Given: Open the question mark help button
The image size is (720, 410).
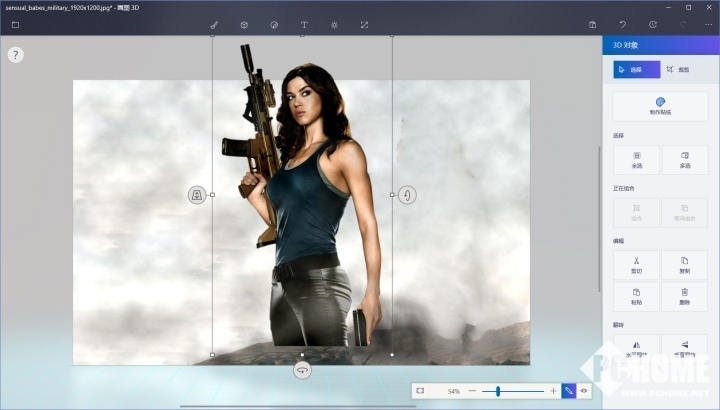Looking at the screenshot, I should [x=16, y=55].
